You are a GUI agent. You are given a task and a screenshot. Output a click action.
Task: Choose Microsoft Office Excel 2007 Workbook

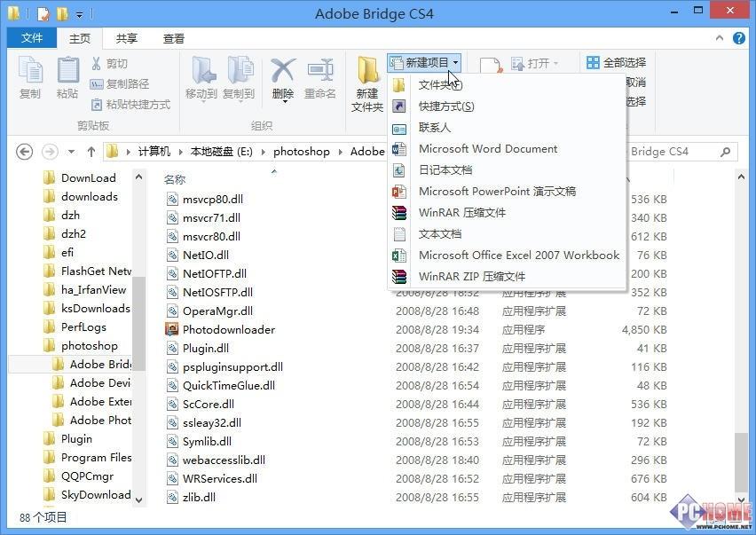click(507, 255)
